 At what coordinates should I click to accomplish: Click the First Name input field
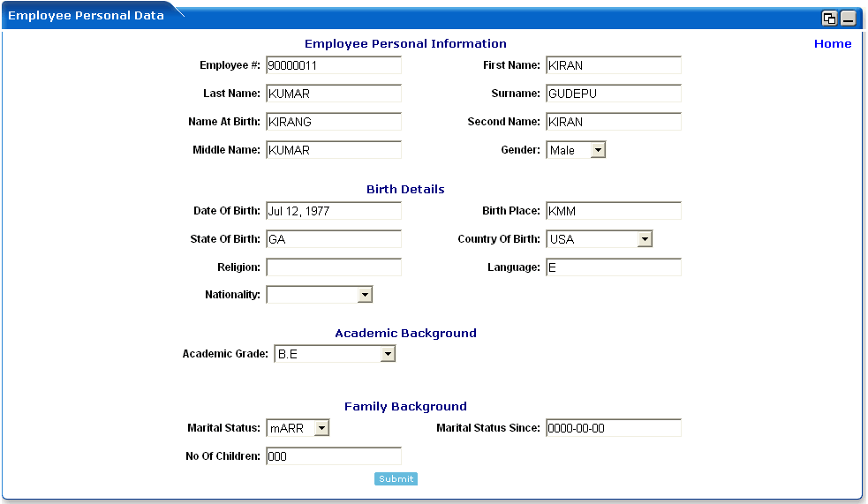point(614,65)
